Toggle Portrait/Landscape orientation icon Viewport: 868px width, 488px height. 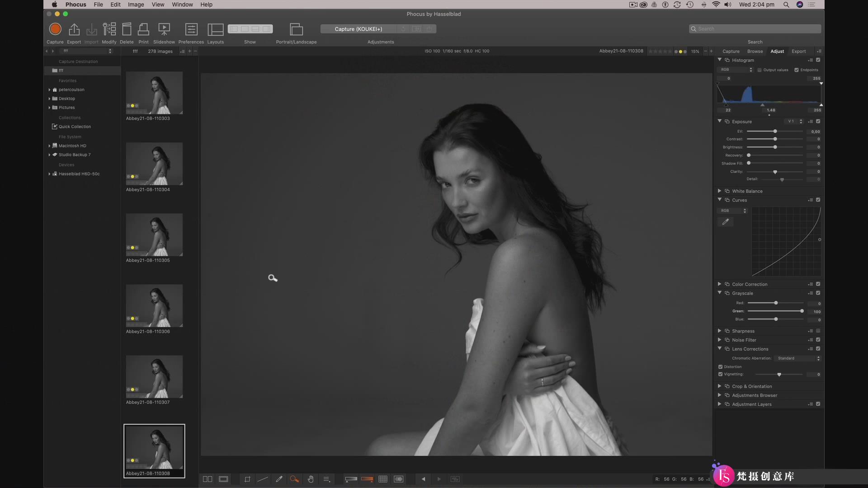(296, 29)
